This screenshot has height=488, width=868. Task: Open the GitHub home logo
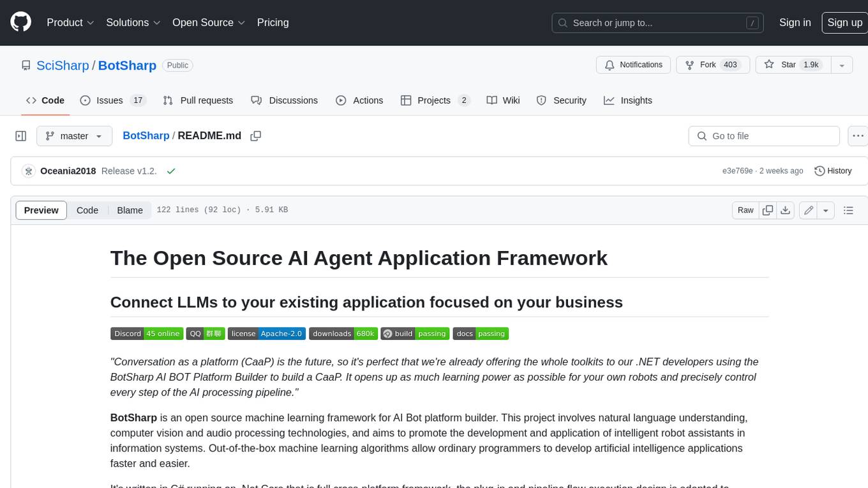click(20, 22)
